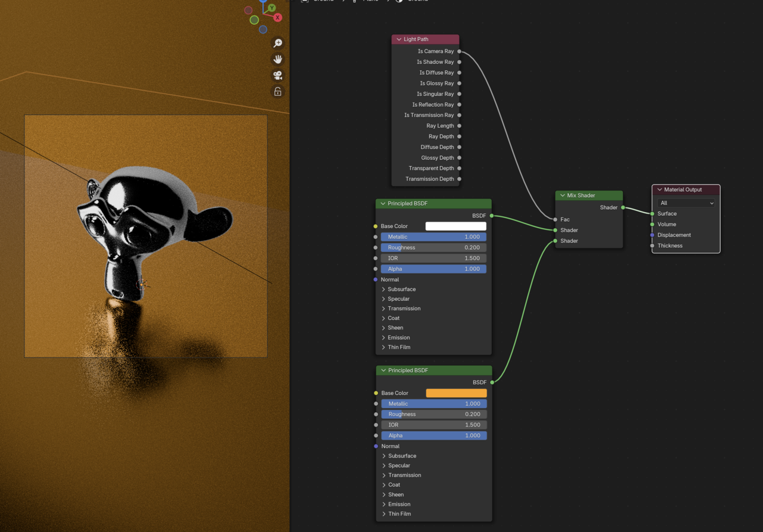Click the Transmission Depth output socket
The image size is (763, 532).
[459, 179]
